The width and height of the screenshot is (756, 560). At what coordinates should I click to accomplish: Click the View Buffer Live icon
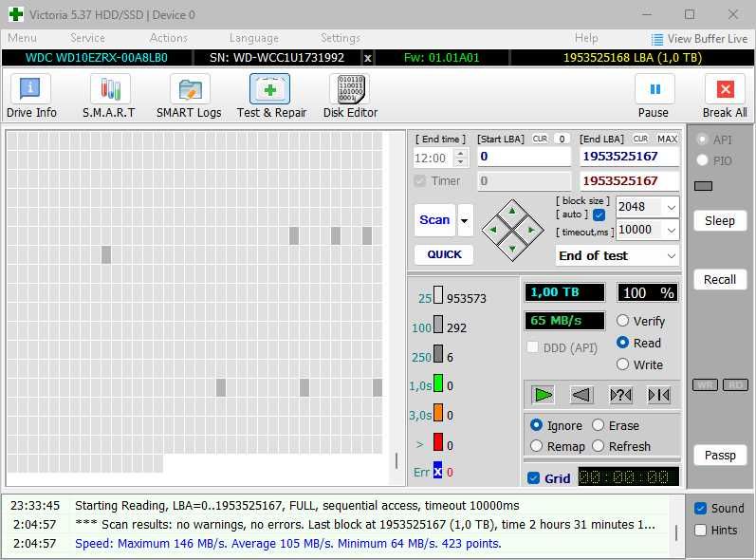656,39
